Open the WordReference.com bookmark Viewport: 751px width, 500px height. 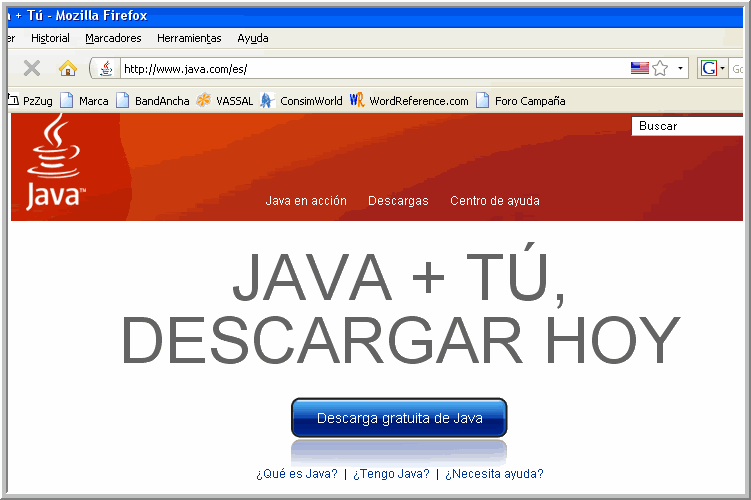pyautogui.click(x=409, y=101)
